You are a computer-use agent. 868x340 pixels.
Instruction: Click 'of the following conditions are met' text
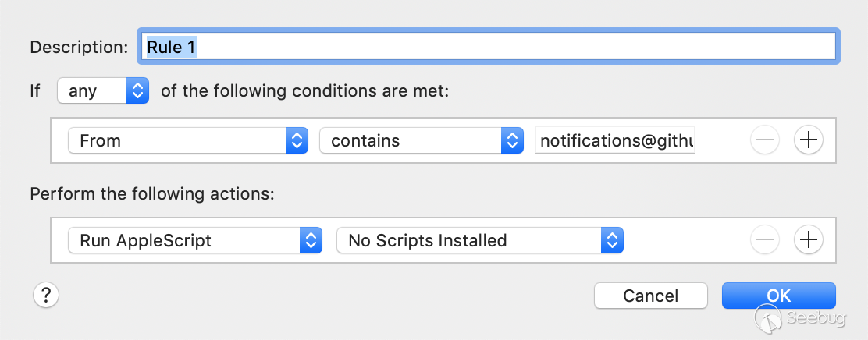point(305,90)
